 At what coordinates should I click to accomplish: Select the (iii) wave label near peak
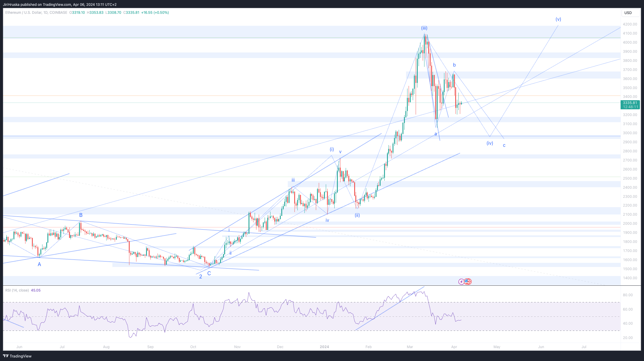pos(424,28)
